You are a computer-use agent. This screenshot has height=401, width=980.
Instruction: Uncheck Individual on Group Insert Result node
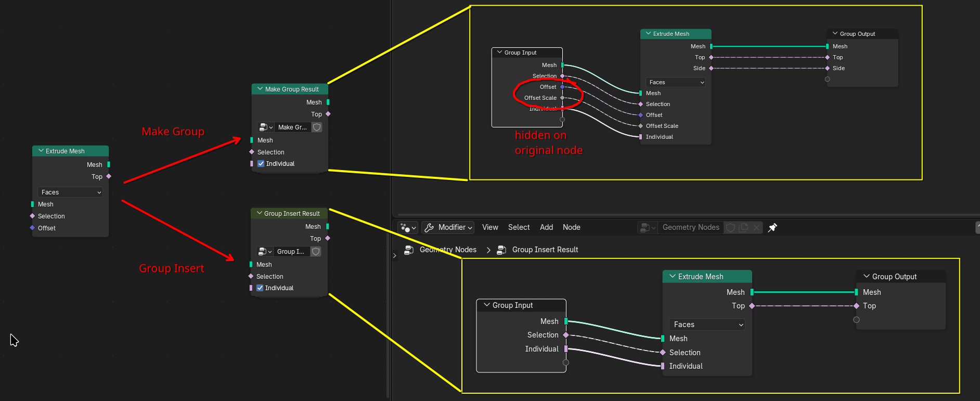[x=260, y=288]
